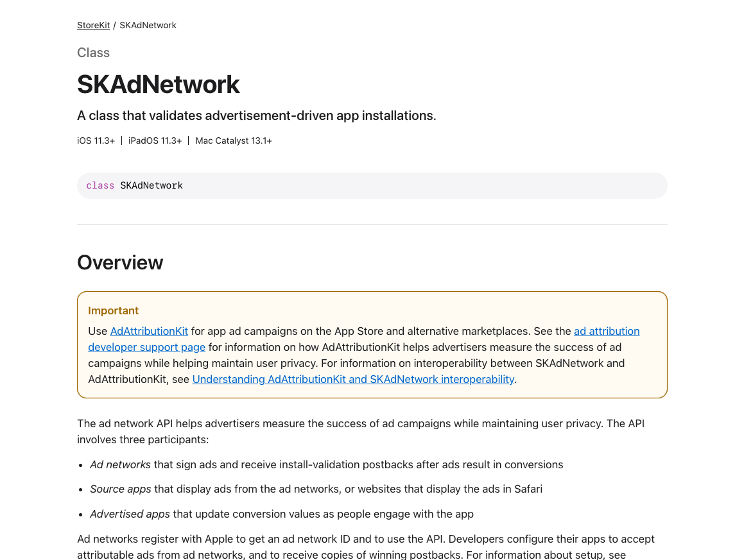Click the iPadOS 11.3+ availability label
This screenshot has width=744, height=560.
pos(155,140)
